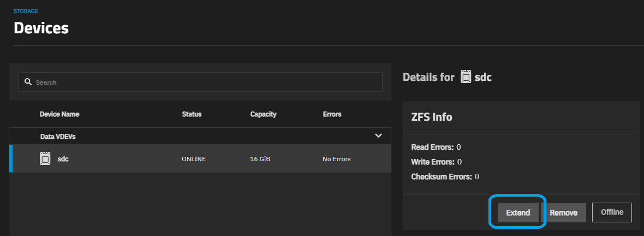Click the Errors column header

click(332, 114)
